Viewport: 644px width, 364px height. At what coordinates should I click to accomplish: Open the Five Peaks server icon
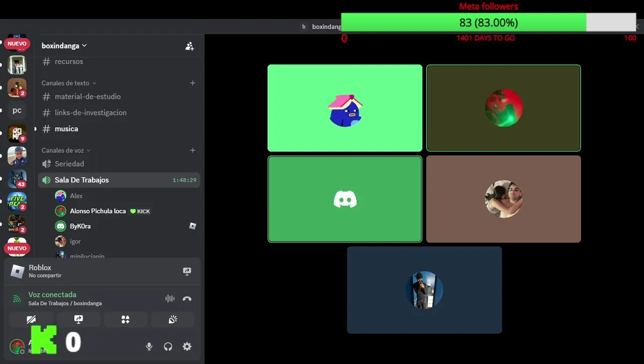[17, 201]
